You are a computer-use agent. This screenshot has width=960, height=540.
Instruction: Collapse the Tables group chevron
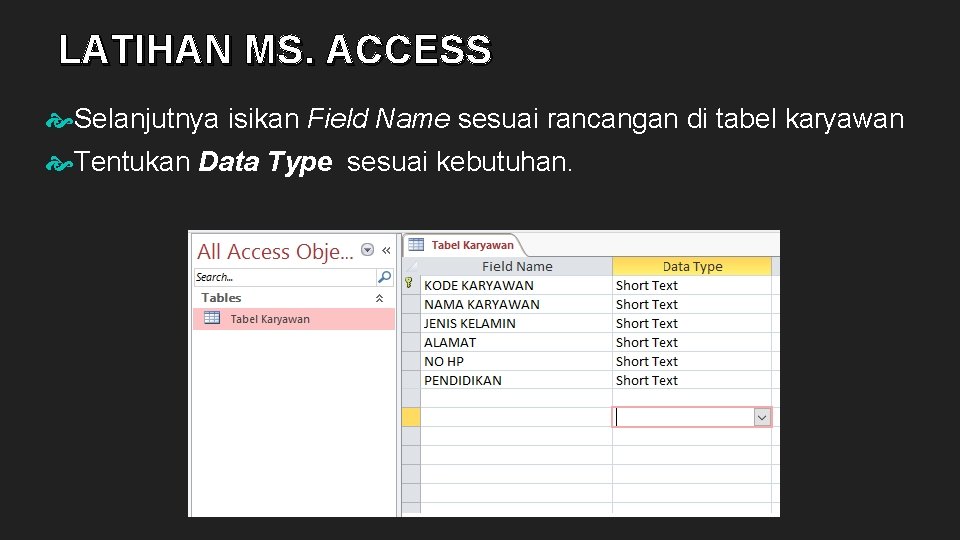pos(379,298)
